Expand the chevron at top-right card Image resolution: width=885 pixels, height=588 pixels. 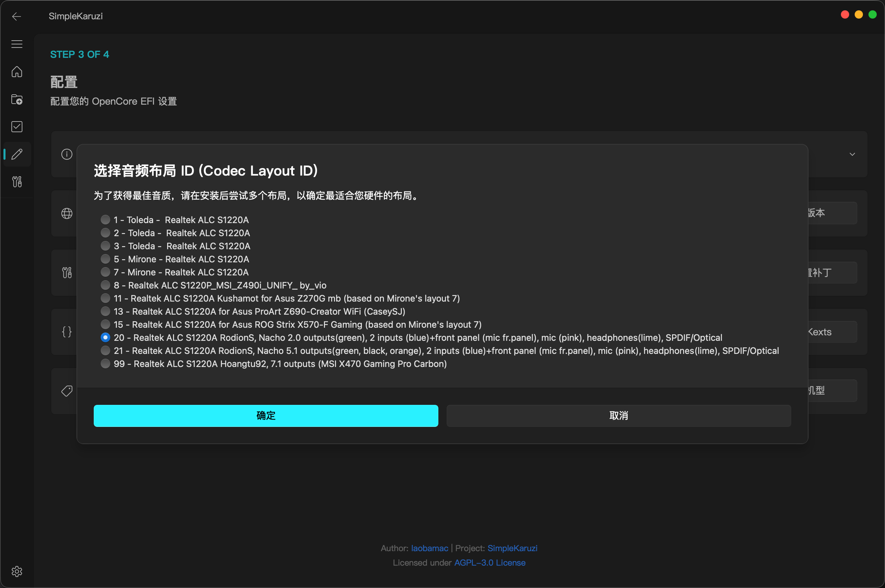click(852, 154)
